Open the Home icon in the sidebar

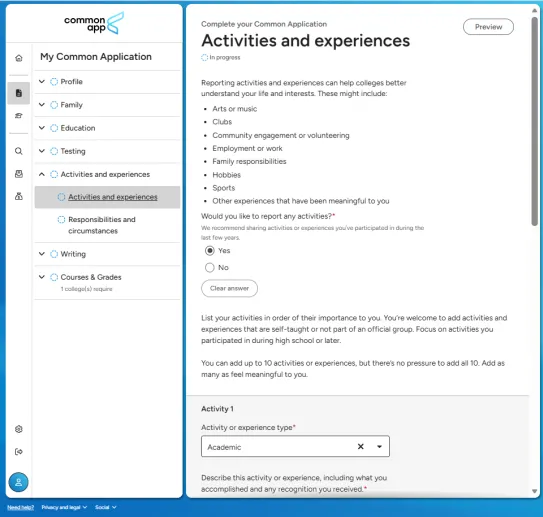point(19,58)
